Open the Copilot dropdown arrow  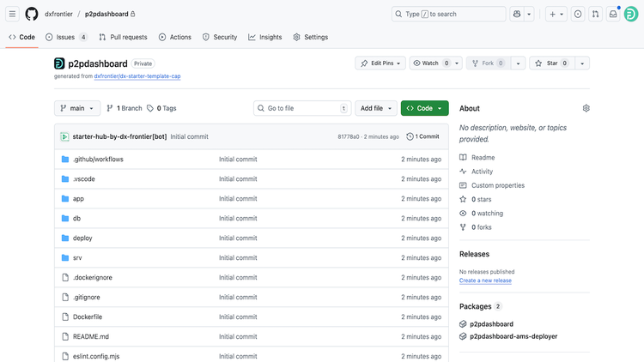(x=529, y=14)
